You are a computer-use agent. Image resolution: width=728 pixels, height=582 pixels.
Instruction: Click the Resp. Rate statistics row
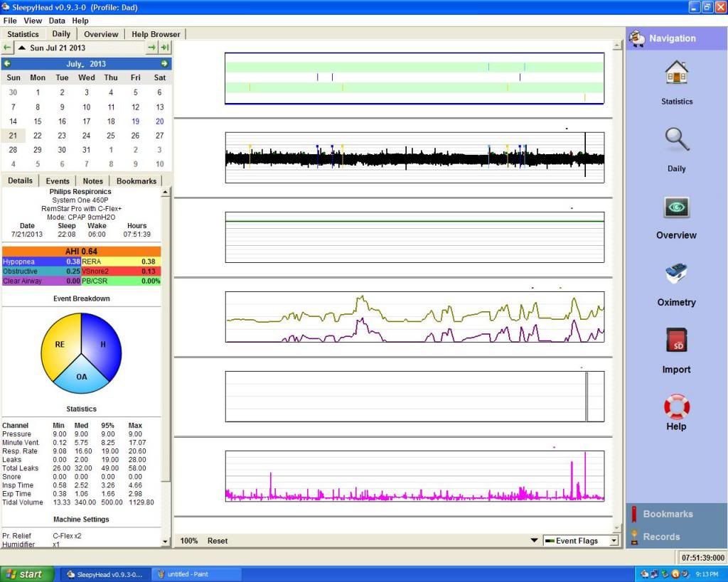click(74, 451)
